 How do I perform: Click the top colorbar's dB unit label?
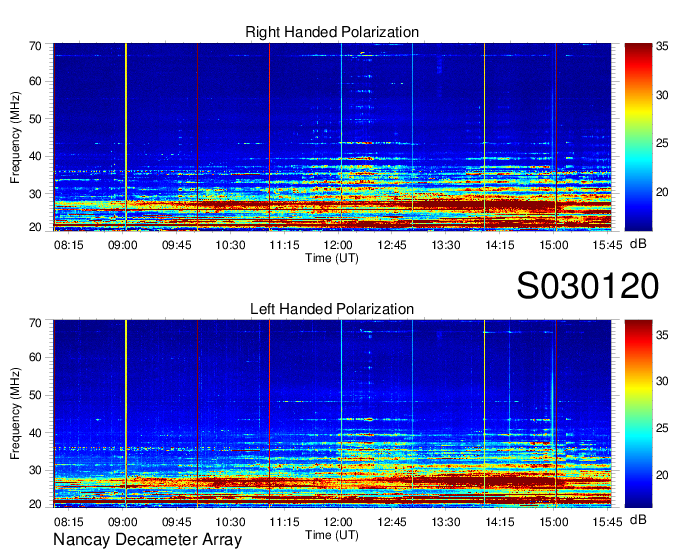pyautogui.click(x=638, y=244)
